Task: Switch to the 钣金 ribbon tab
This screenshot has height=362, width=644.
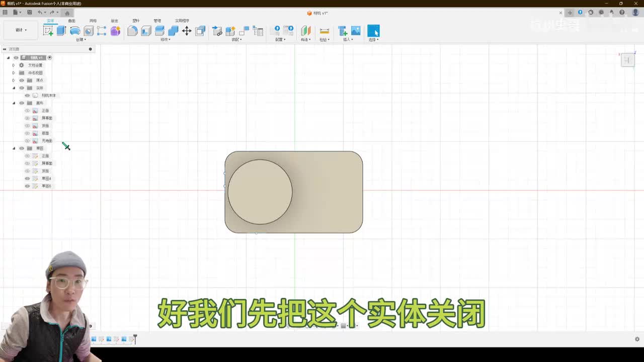Action: pyautogui.click(x=115, y=21)
